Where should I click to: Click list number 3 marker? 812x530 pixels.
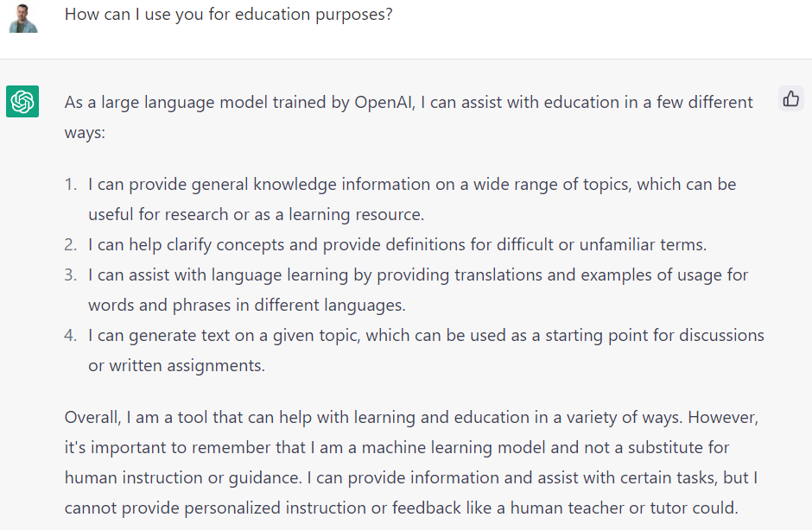click(71, 274)
